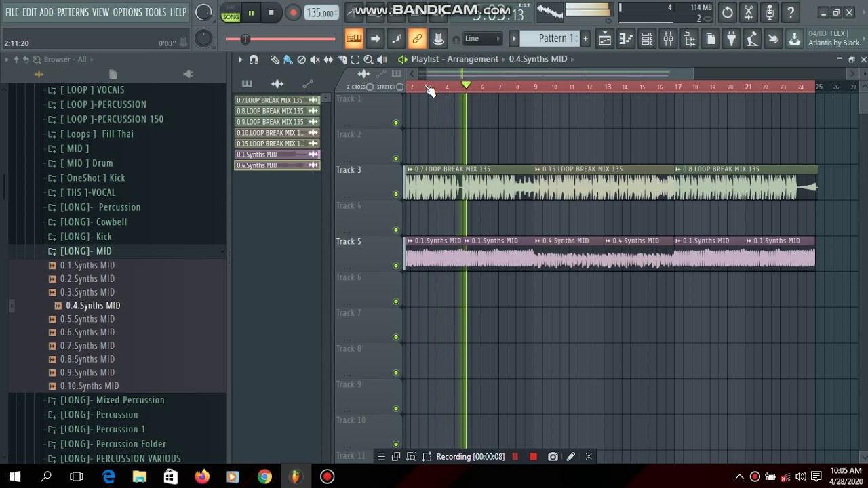868x488 pixels.
Task: Open the Piano roll toolbar icon
Action: 626,39
